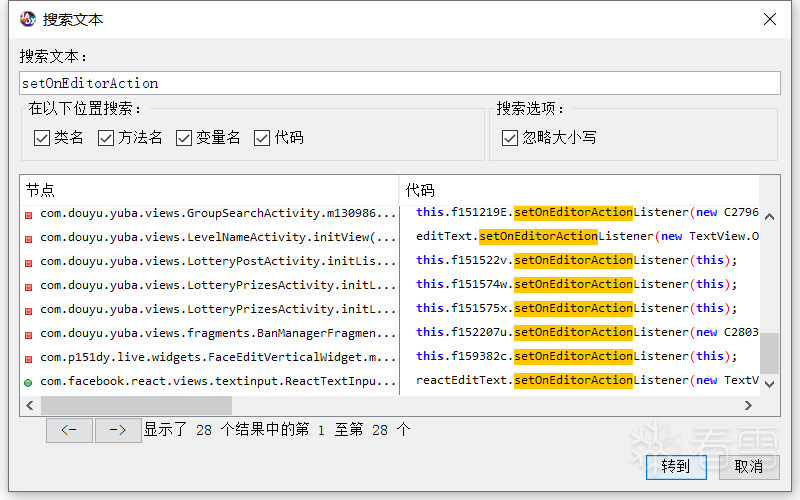Click the horizontal scrollbar left arrow
This screenshot has width=800, height=500.
[30, 406]
